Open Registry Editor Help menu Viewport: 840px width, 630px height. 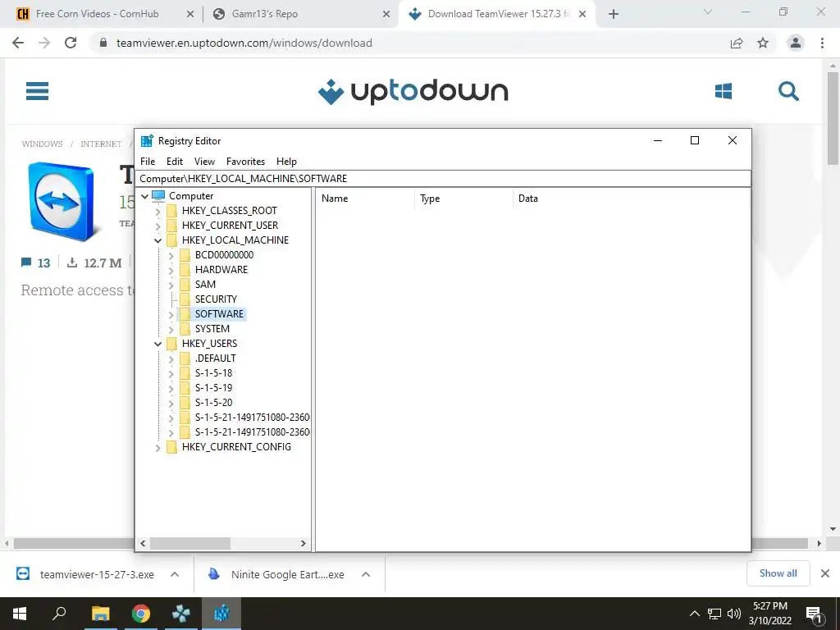tap(286, 162)
